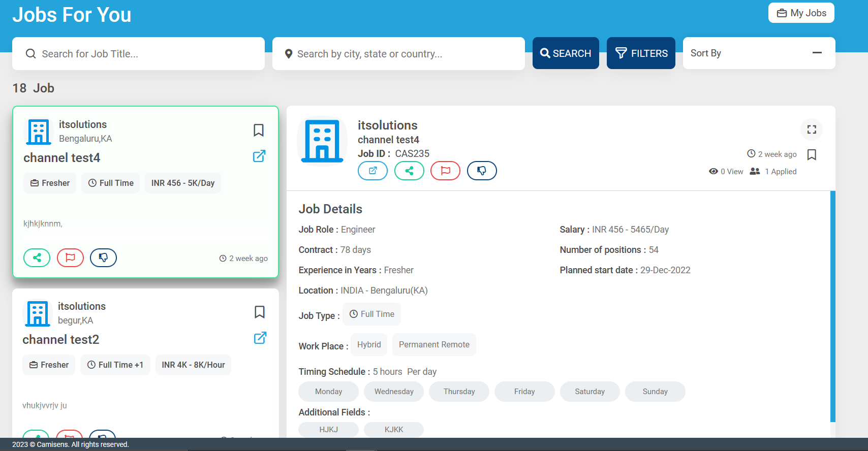Click the HJKJ additional field chip
Image resolution: width=868 pixels, height=451 pixels.
coord(328,430)
